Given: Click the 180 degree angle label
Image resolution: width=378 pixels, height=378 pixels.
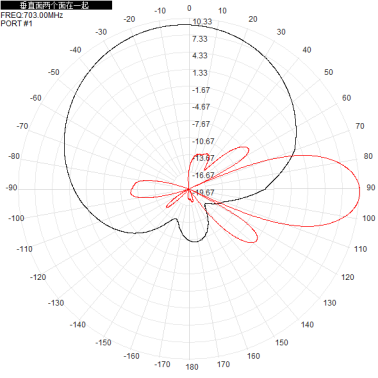Looking at the screenshot, I should tap(192, 367).
